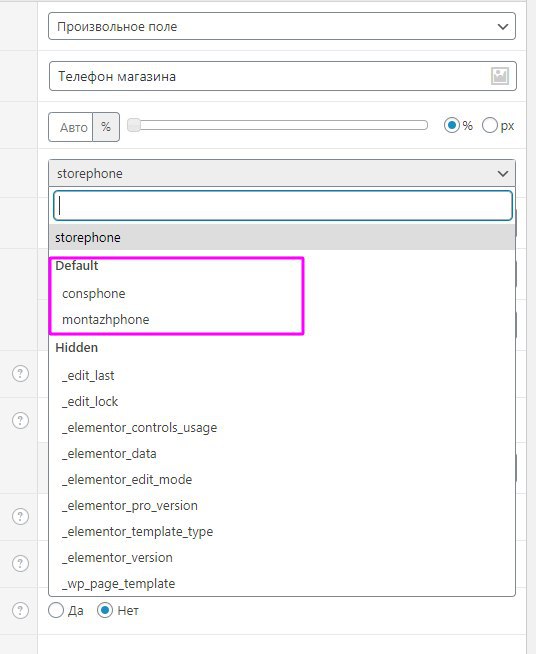Collapse the storephone select box

coord(282,173)
